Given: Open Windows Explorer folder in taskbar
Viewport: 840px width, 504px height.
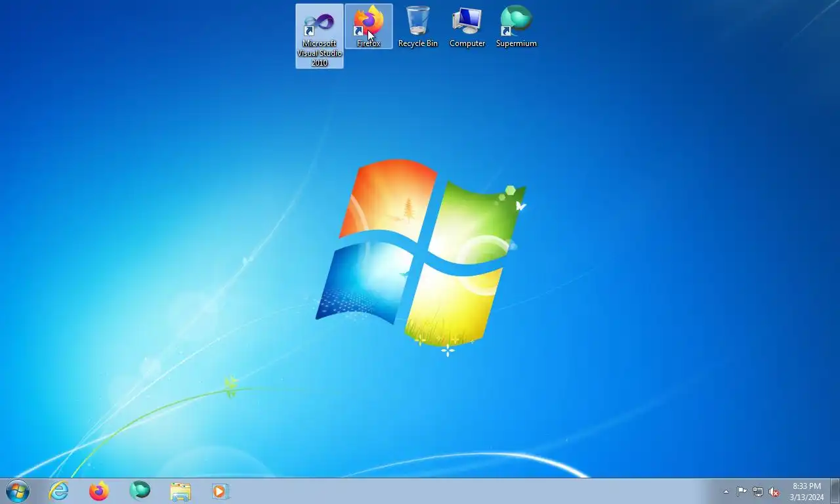Looking at the screenshot, I should click(180, 491).
